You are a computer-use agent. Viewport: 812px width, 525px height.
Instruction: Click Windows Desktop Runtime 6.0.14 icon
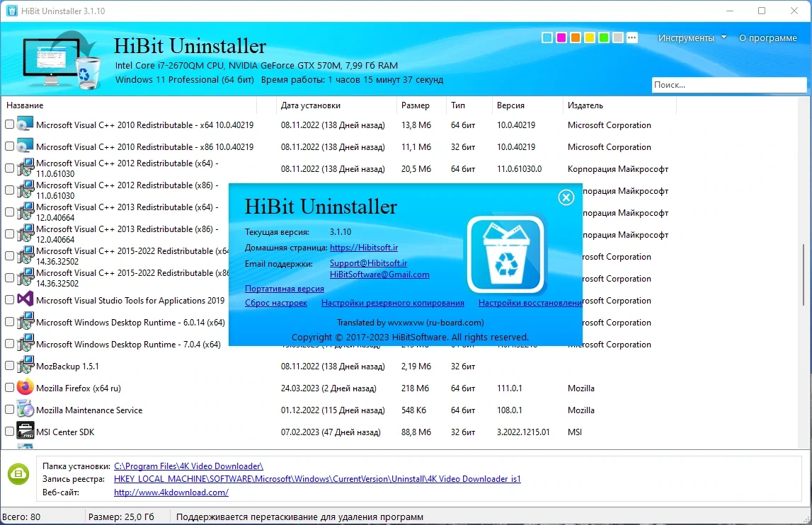pos(25,321)
